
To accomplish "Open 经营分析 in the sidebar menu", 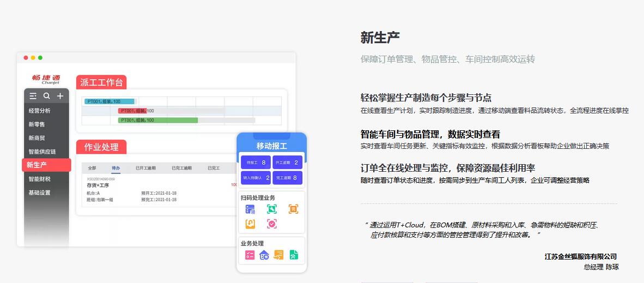I will tap(40, 111).
